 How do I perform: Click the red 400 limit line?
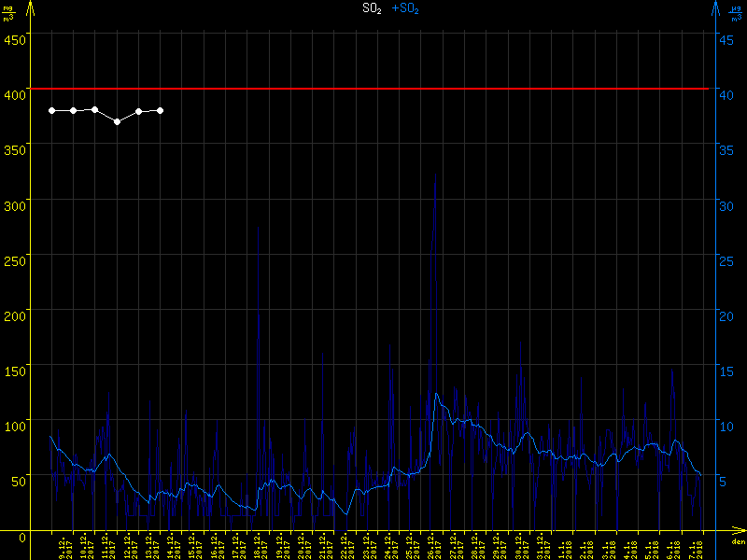373,89
